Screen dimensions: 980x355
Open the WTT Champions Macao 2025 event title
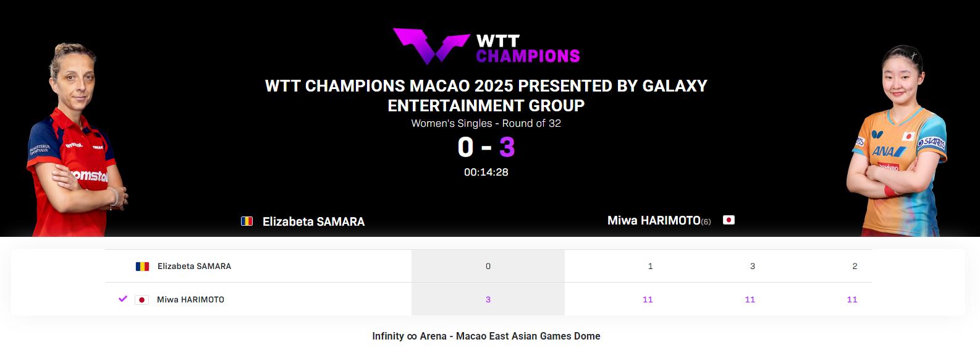[486, 95]
